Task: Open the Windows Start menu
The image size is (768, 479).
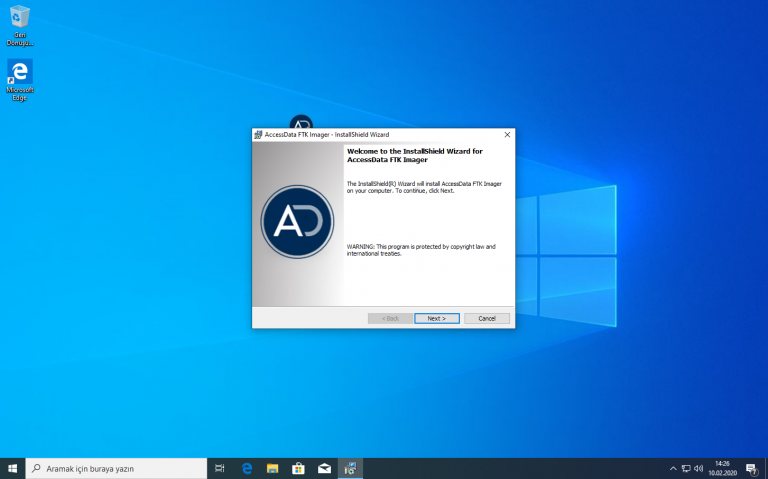Action: click(x=13, y=469)
